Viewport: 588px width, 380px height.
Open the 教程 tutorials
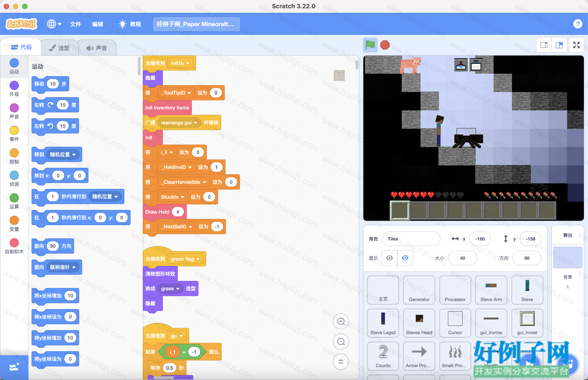[x=130, y=24]
